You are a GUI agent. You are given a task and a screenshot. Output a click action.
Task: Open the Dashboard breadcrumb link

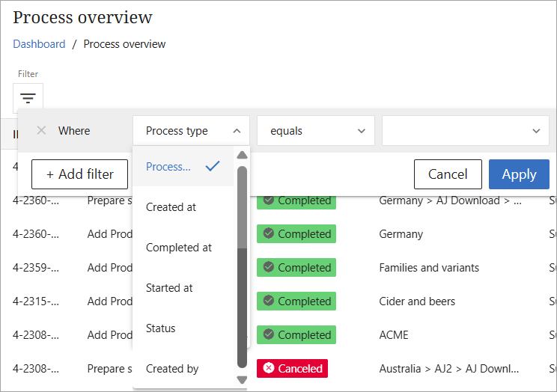(x=39, y=44)
